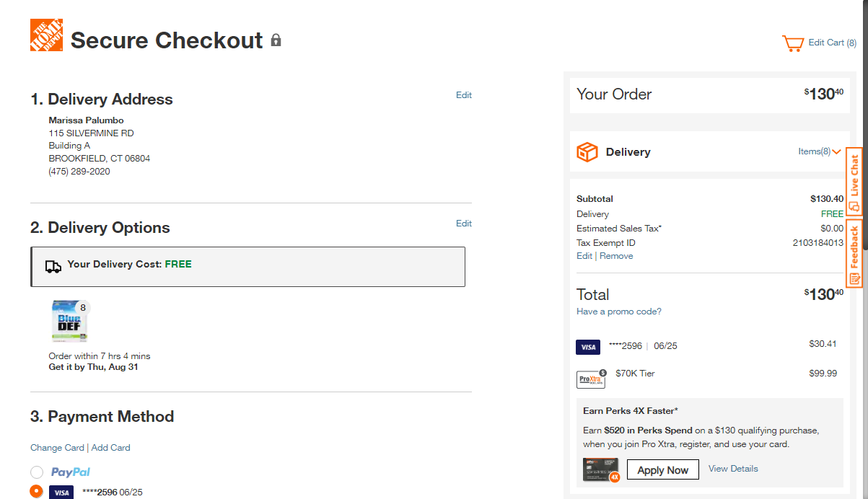Click the Home Depot logo
This screenshot has width=868, height=499.
[x=46, y=35]
